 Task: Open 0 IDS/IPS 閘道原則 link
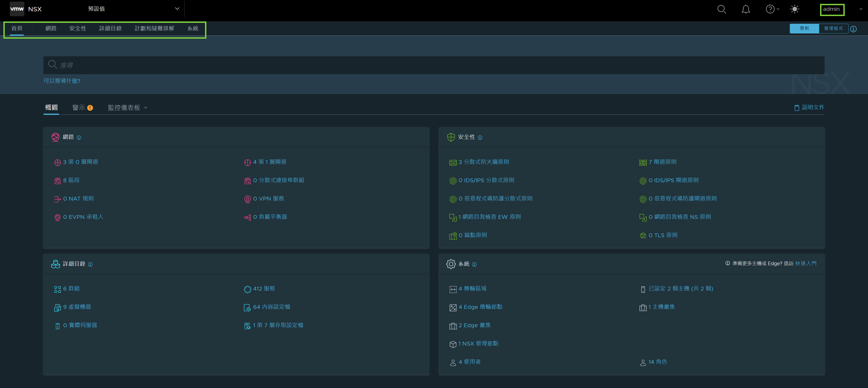(x=673, y=180)
